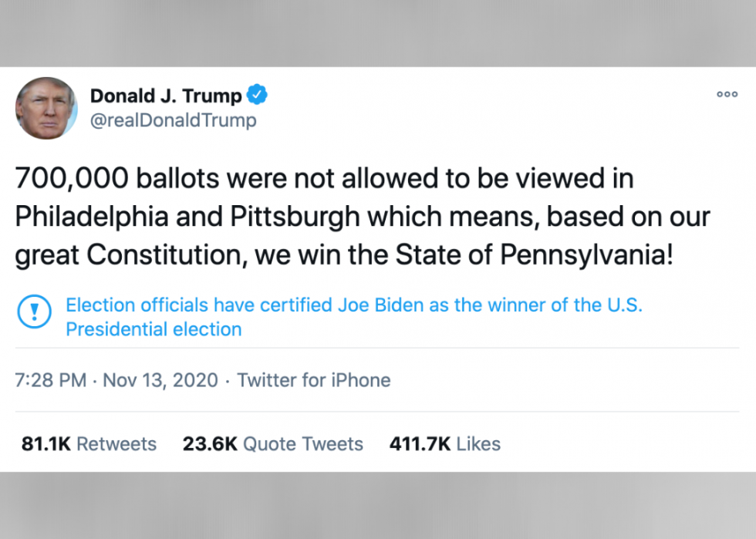756x539 pixels.
Task: Open the Donald J. Trump display name
Action: tap(166, 96)
